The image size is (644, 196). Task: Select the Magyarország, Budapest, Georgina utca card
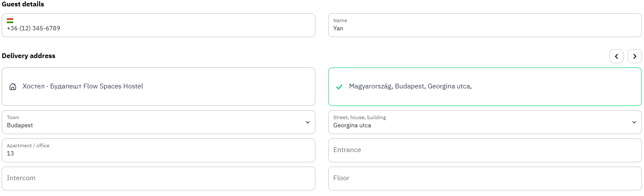[485, 87]
